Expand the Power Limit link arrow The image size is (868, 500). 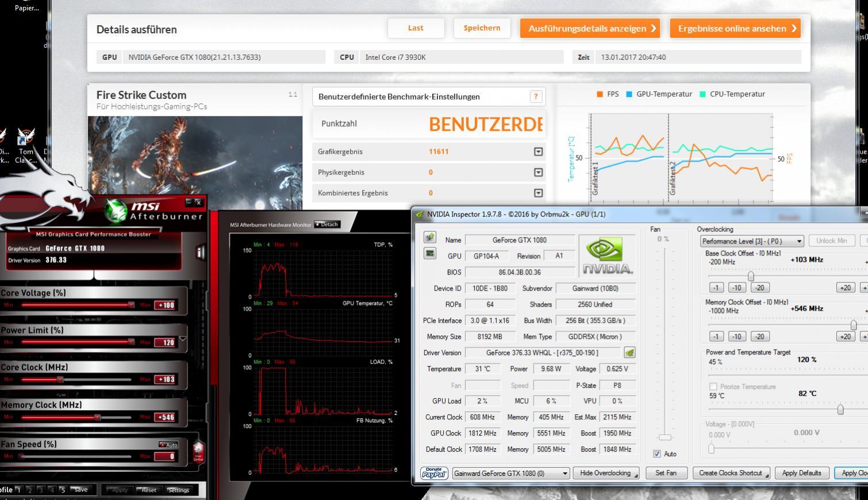183,339
